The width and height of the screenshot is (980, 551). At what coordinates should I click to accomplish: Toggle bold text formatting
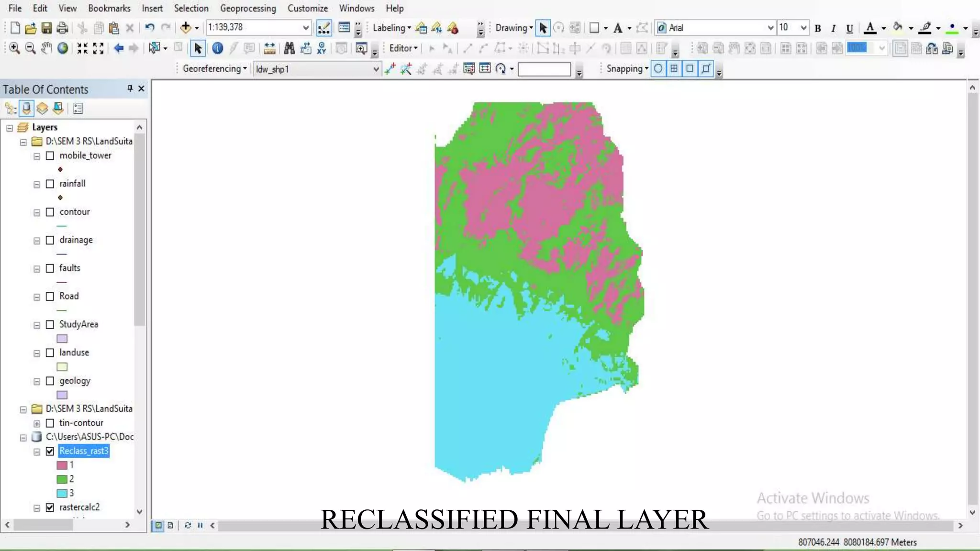818,28
